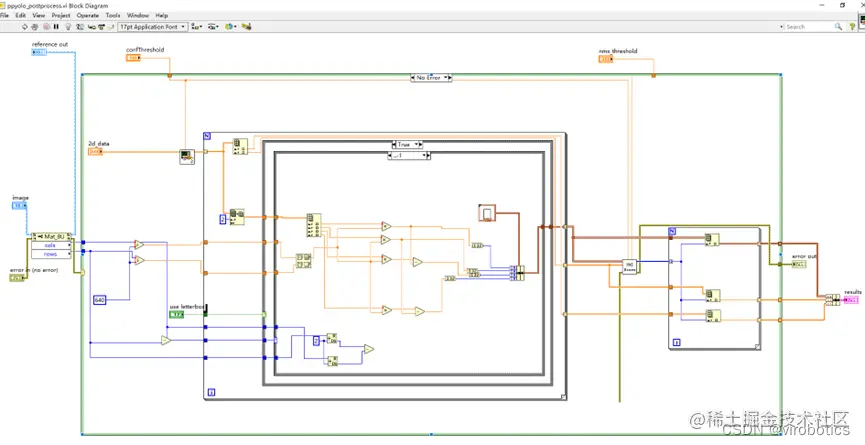Click the magnifier search icon
The image size is (865, 445).
click(x=838, y=26)
